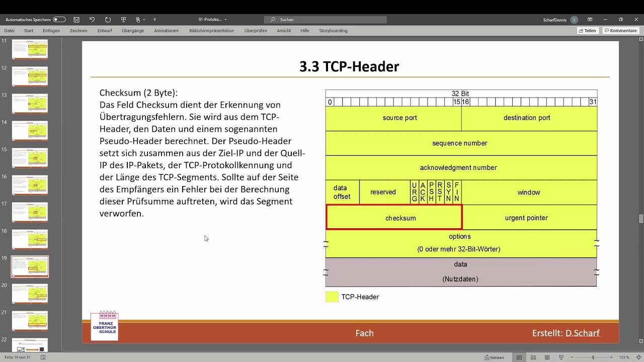The height and width of the screenshot is (362, 644).
Task: Open the Animationen tab
Action: coord(166,31)
